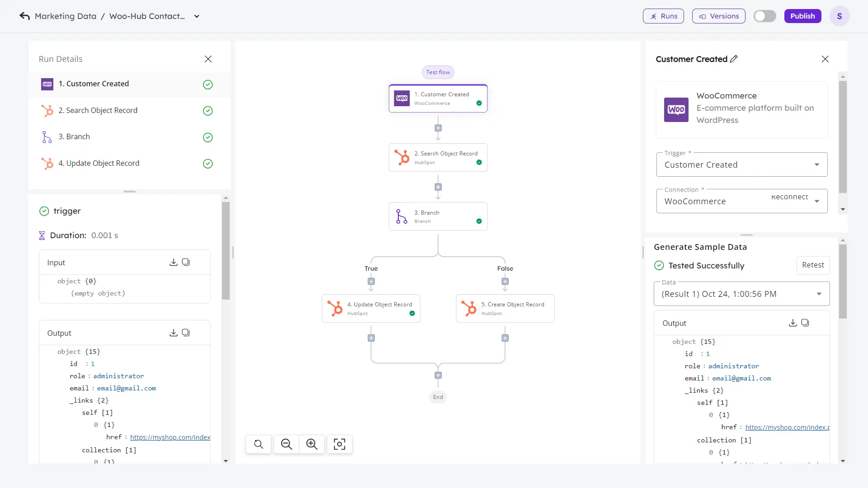Viewport: 868px width, 488px height.
Task: Click the Retest button
Action: pyautogui.click(x=813, y=265)
